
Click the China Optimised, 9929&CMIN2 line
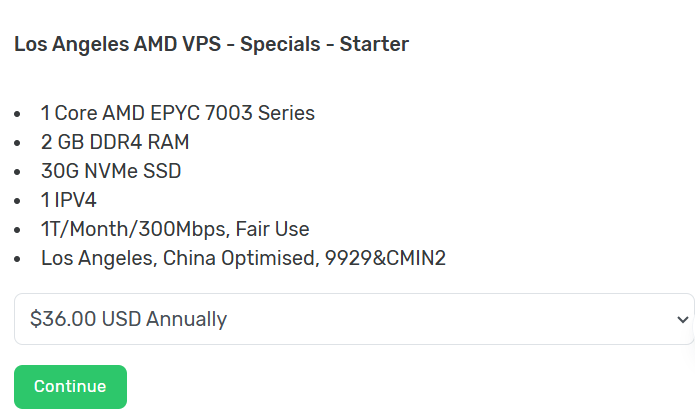[x=243, y=258]
